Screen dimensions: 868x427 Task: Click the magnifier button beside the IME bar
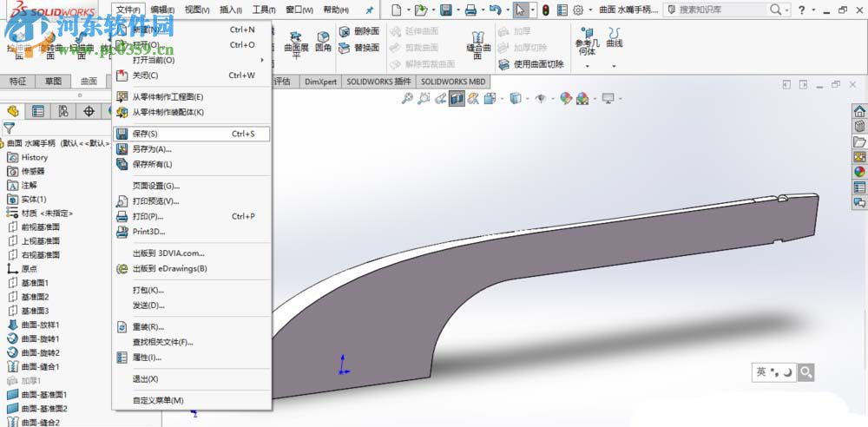pyautogui.click(x=806, y=372)
